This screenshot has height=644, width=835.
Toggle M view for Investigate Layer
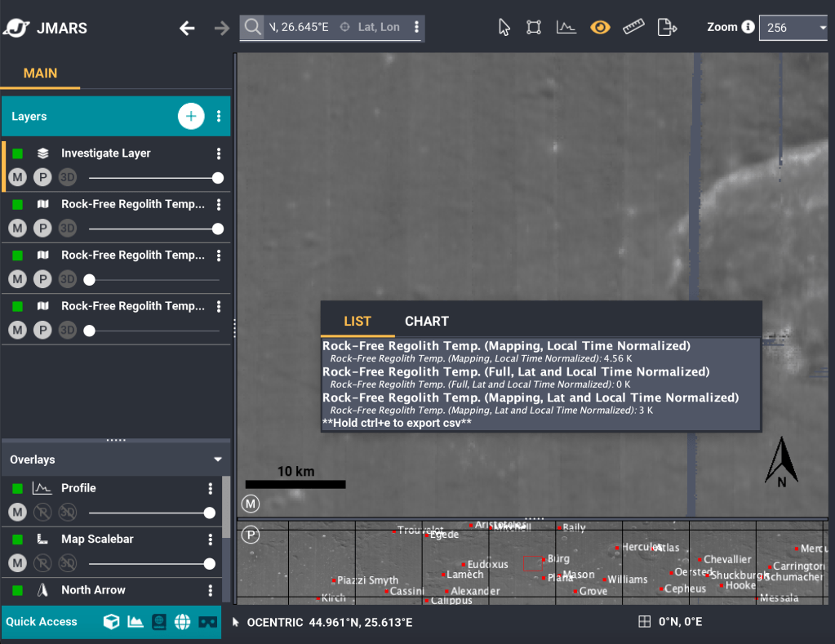17,177
